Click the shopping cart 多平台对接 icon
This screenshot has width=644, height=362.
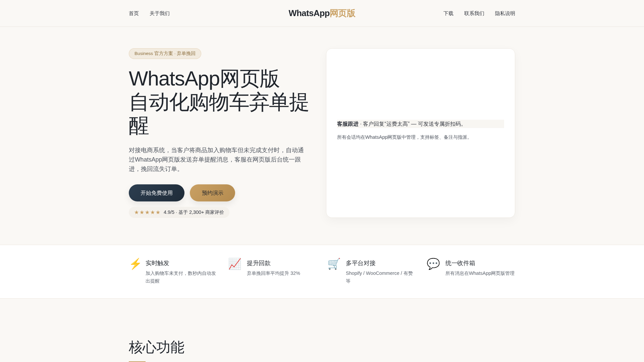pyautogui.click(x=334, y=264)
